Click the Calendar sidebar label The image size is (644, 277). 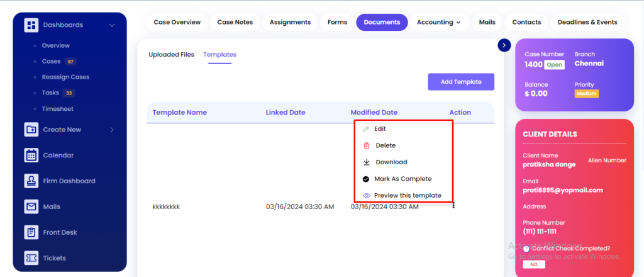point(58,155)
